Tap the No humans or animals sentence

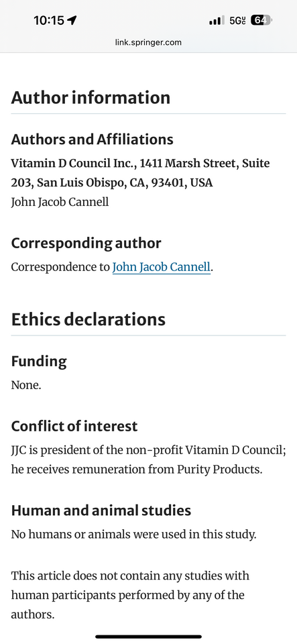[x=133, y=535]
